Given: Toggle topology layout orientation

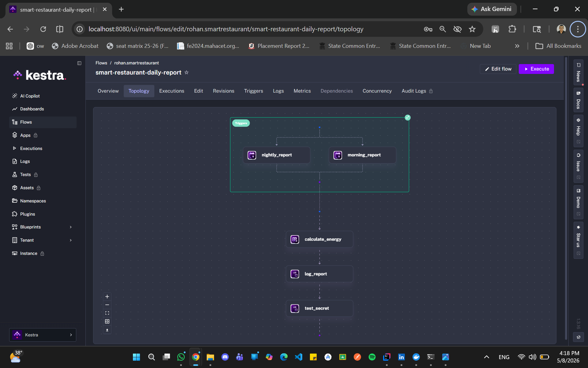Looking at the screenshot, I should (107, 321).
